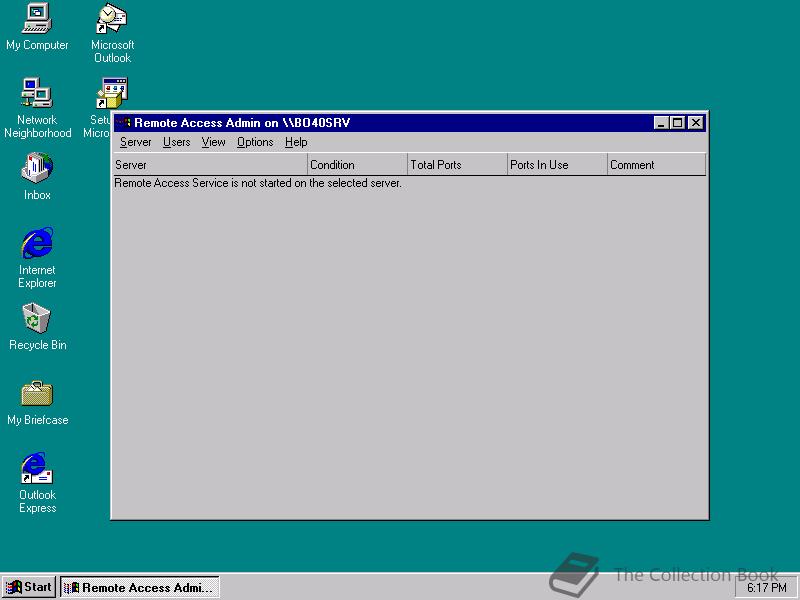Click the Total Ports column header
The image size is (800, 600).
click(x=457, y=165)
